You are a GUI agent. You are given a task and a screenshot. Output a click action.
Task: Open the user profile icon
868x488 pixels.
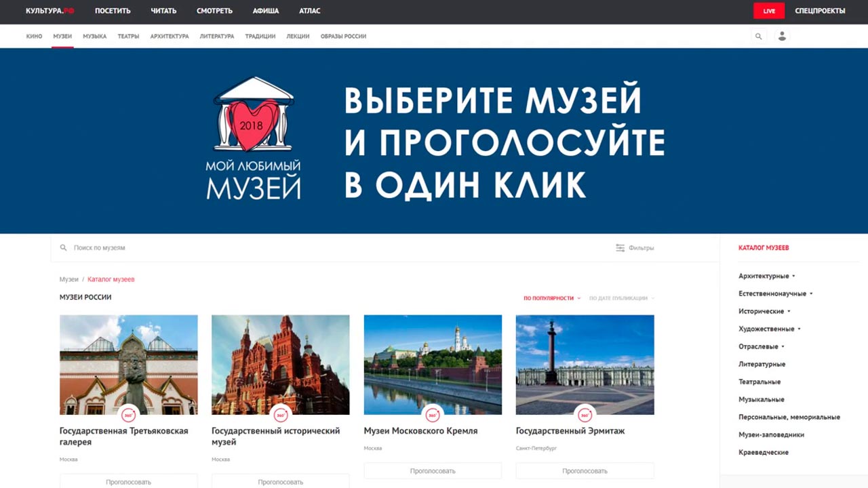point(782,37)
